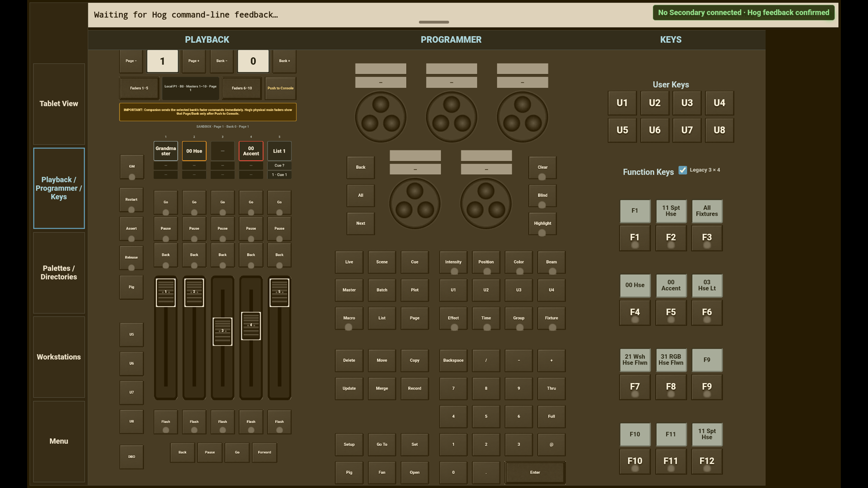Click the main Forward button
Screen dimensions: 868x488
264,452
